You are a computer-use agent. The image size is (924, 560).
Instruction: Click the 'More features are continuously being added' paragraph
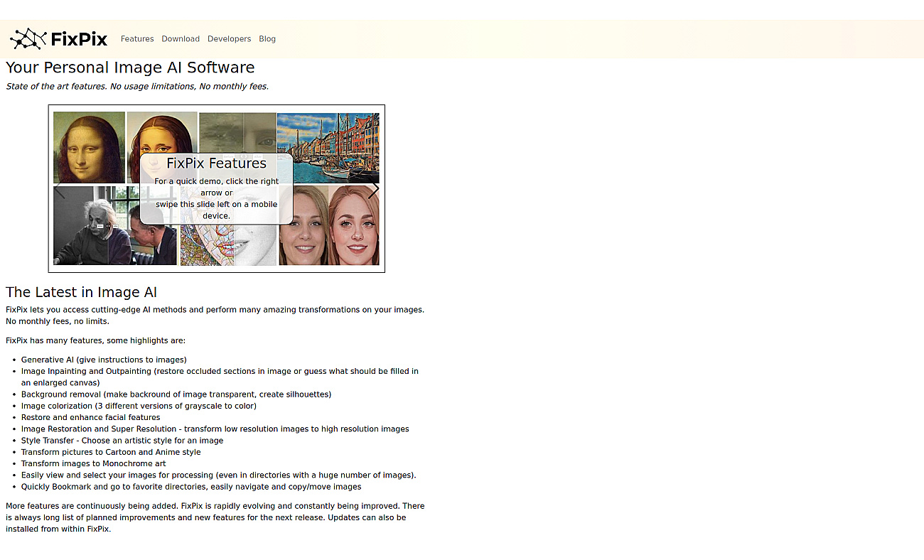click(215, 517)
